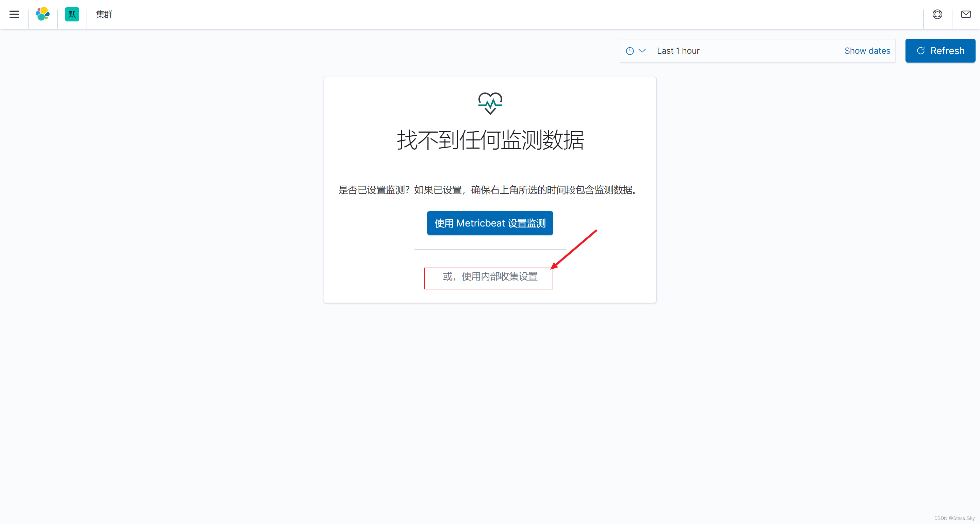Click the heartbeat monitoring icon
Screen dimensions: 980x524
click(490, 103)
